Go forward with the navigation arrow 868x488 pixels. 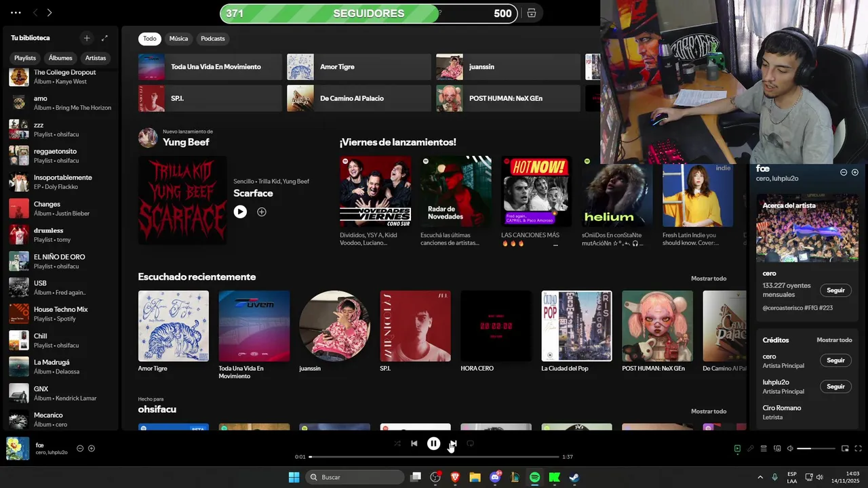(50, 13)
